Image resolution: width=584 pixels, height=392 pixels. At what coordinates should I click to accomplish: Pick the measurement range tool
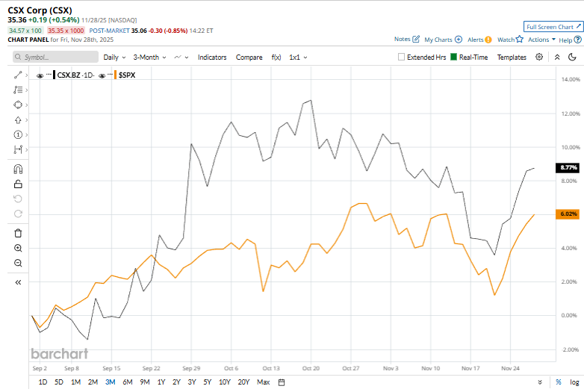(18, 149)
